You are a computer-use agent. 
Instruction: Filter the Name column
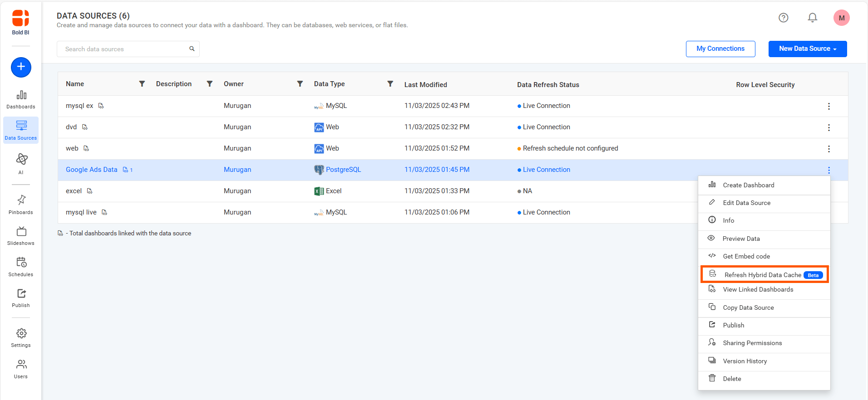142,84
